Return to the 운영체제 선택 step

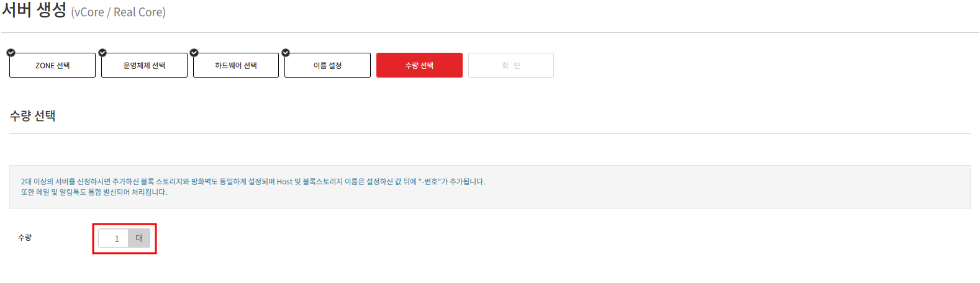[x=144, y=65]
